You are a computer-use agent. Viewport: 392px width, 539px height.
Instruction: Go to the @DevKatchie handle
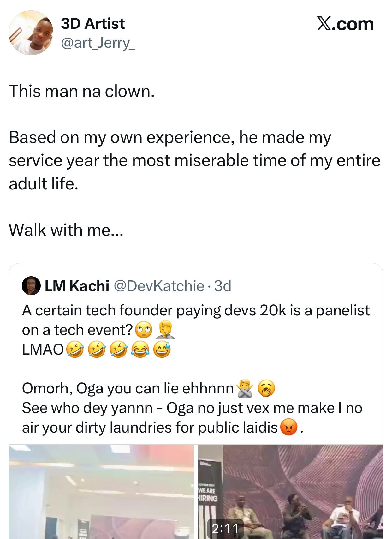click(158, 286)
